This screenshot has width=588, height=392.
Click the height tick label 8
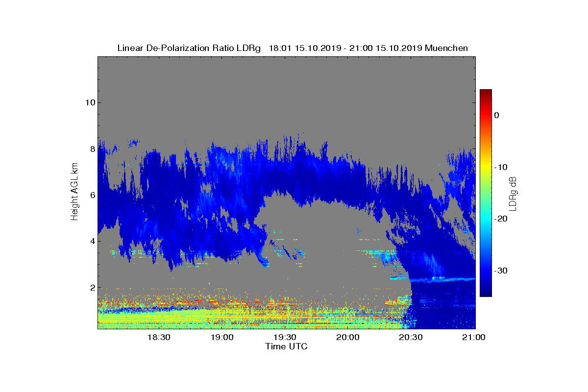(92, 149)
